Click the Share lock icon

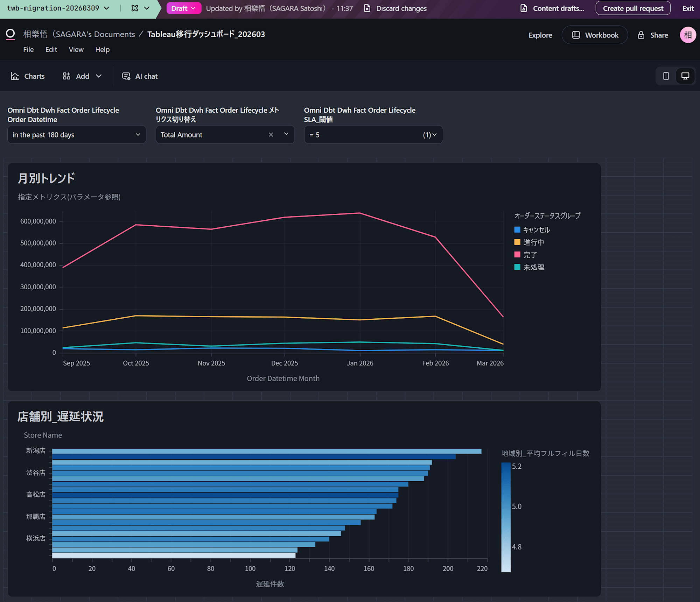pos(641,35)
